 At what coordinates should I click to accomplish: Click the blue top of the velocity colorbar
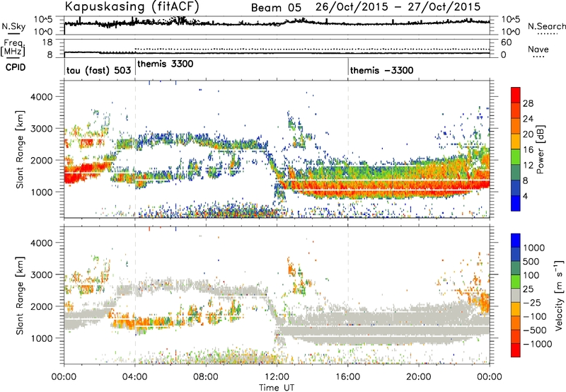tap(516, 241)
